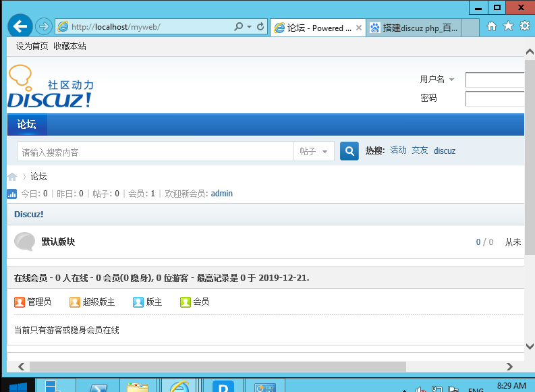This screenshot has height=392, width=535.
Task: Click the 超级版主 legend icon
Action: [75, 302]
